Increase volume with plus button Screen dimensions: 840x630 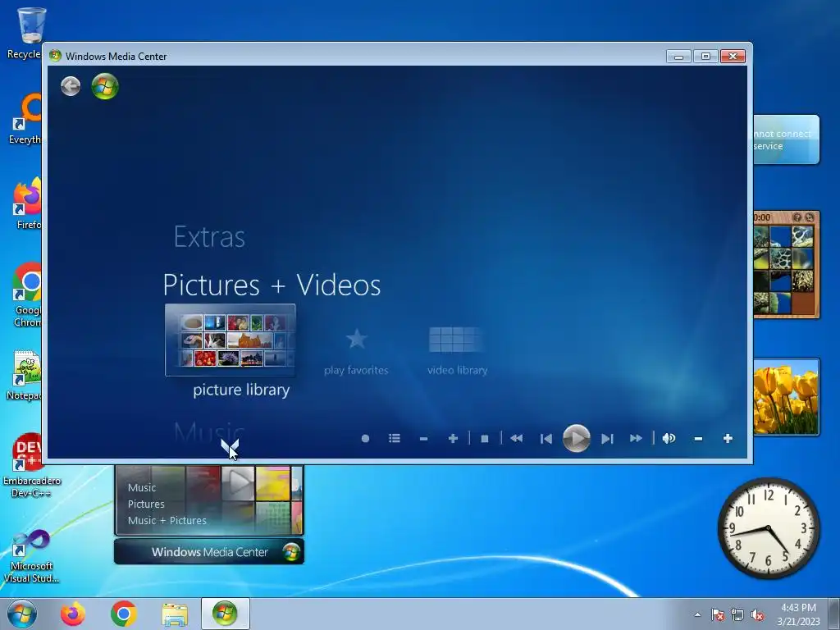pos(728,439)
